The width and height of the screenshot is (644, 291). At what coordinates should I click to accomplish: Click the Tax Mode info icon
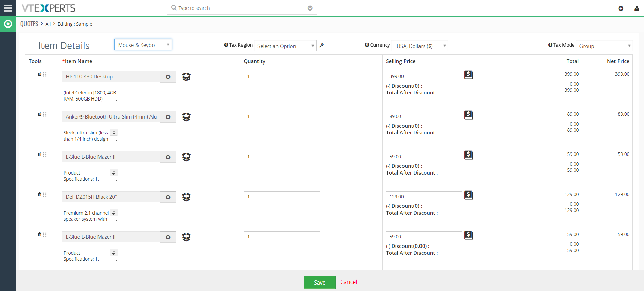[x=550, y=45]
